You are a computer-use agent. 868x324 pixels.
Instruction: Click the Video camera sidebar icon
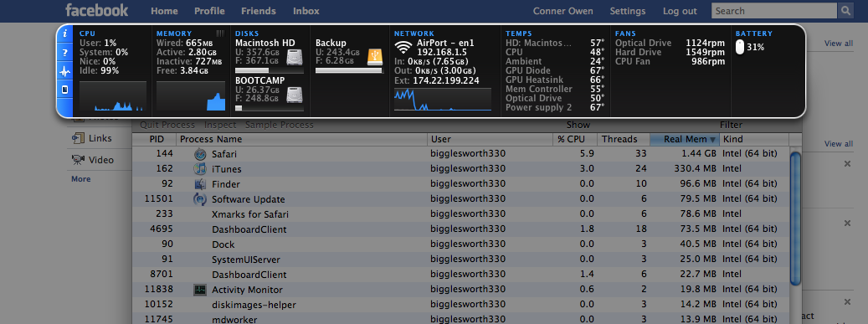point(78,160)
